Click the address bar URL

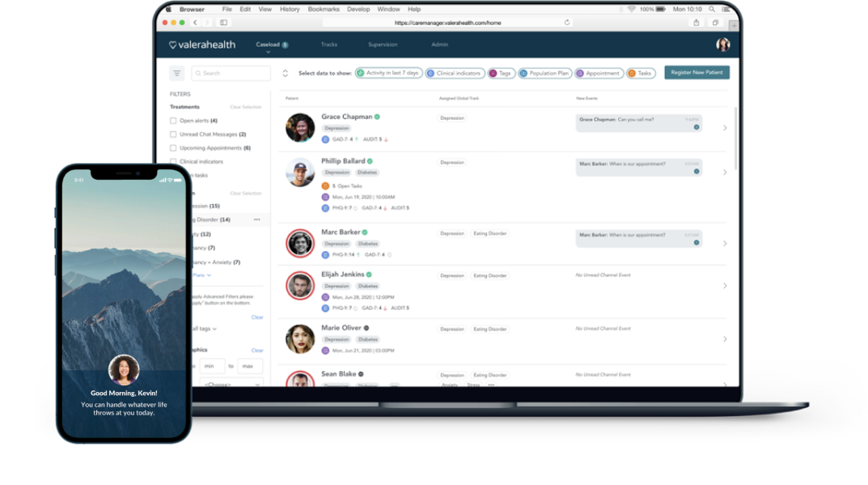448,23
